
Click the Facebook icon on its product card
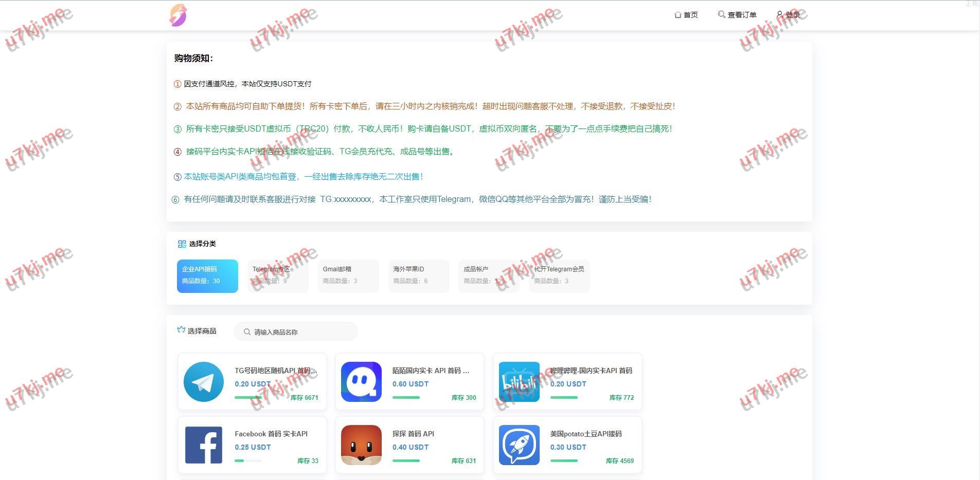(203, 445)
